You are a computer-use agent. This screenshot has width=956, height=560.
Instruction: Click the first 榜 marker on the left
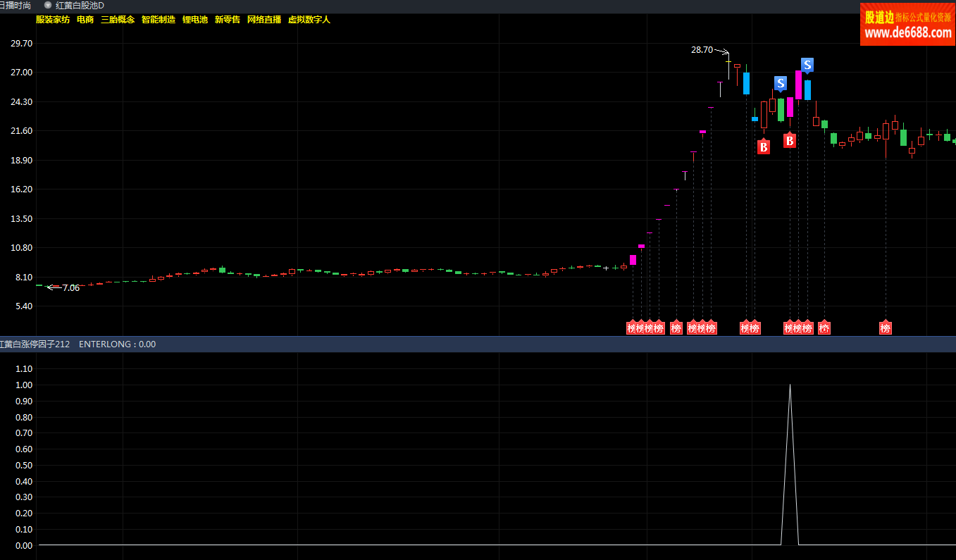click(632, 328)
